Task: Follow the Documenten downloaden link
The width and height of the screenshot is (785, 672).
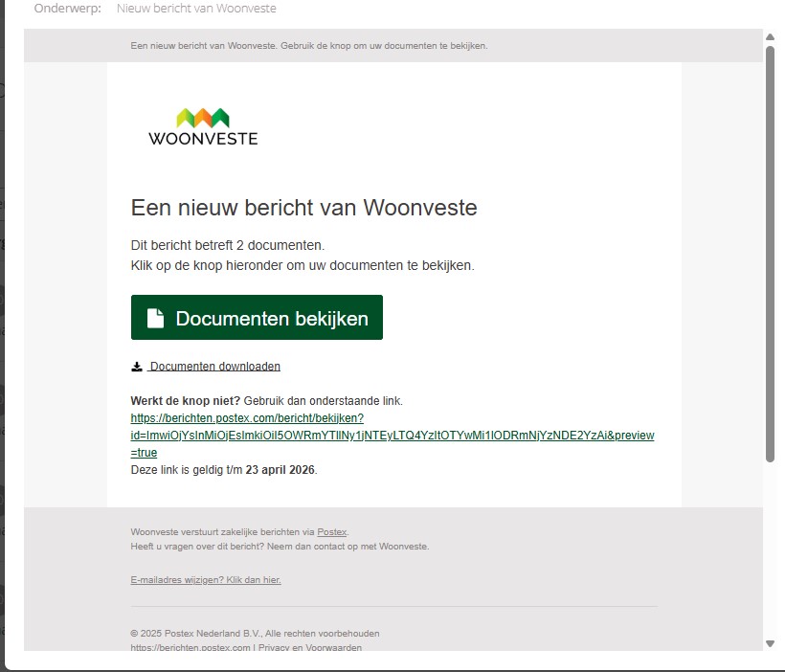Action: pos(214,367)
